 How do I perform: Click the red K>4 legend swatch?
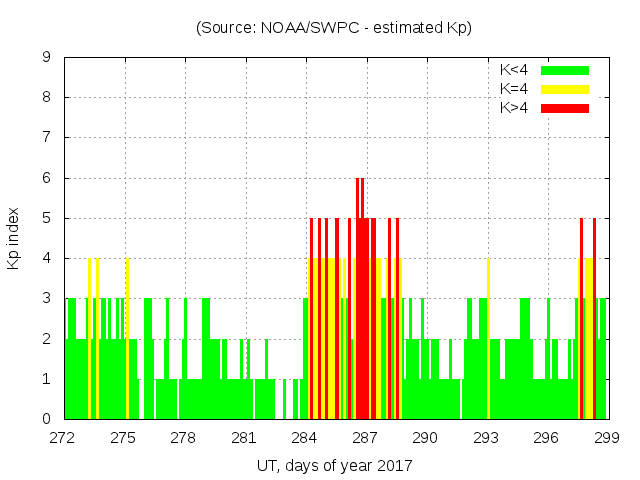[x=565, y=108]
